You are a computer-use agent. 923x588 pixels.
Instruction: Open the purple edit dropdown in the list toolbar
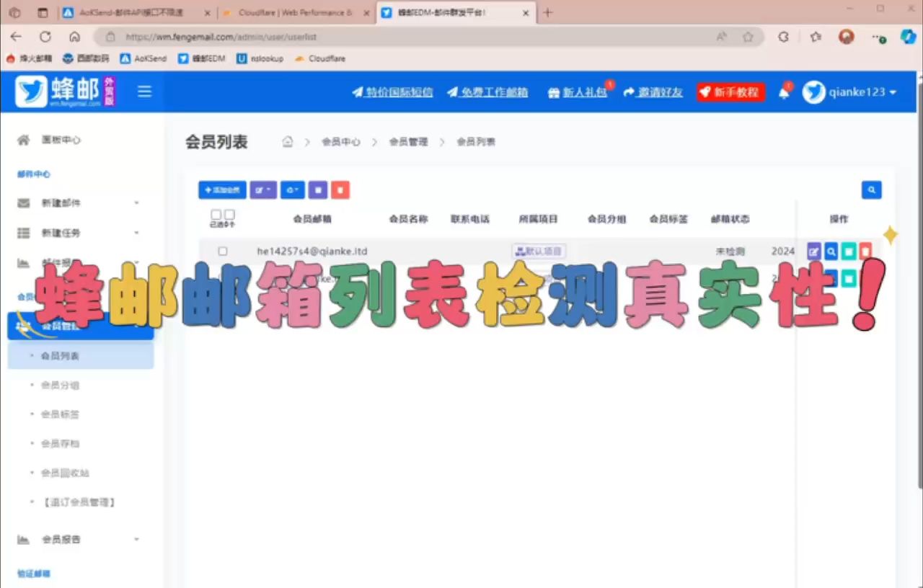(263, 190)
